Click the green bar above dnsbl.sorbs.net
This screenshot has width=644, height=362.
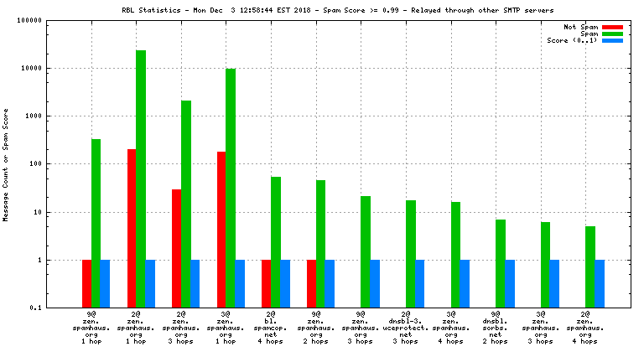tap(500, 264)
